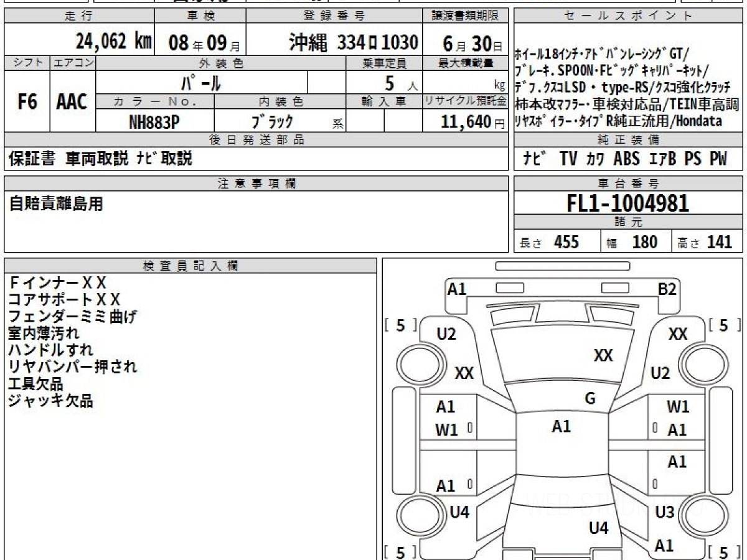Select the 柿本改マフラー line
Image resolution: width=747 pixels, height=560 pixels.
pos(627,104)
